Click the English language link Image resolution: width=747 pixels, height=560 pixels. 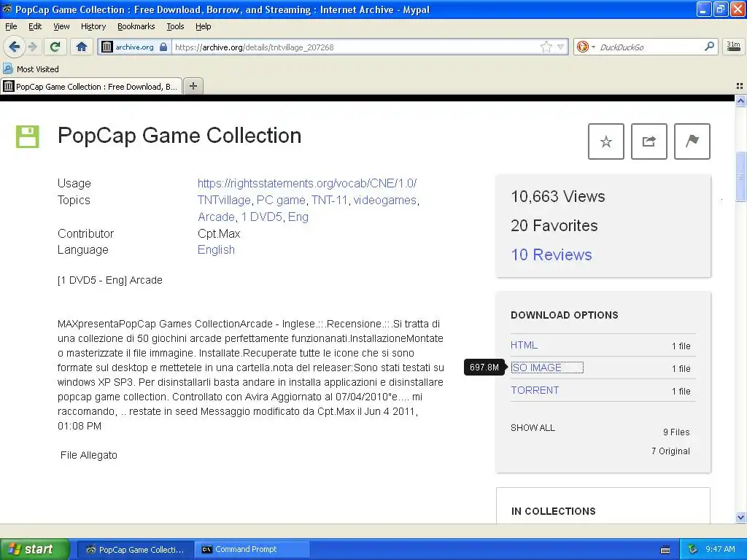pyautogui.click(x=216, y=249)
